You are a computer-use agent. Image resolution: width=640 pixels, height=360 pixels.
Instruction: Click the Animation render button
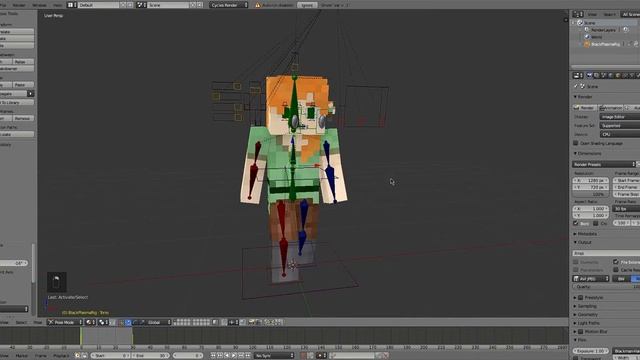click(611, 107)
